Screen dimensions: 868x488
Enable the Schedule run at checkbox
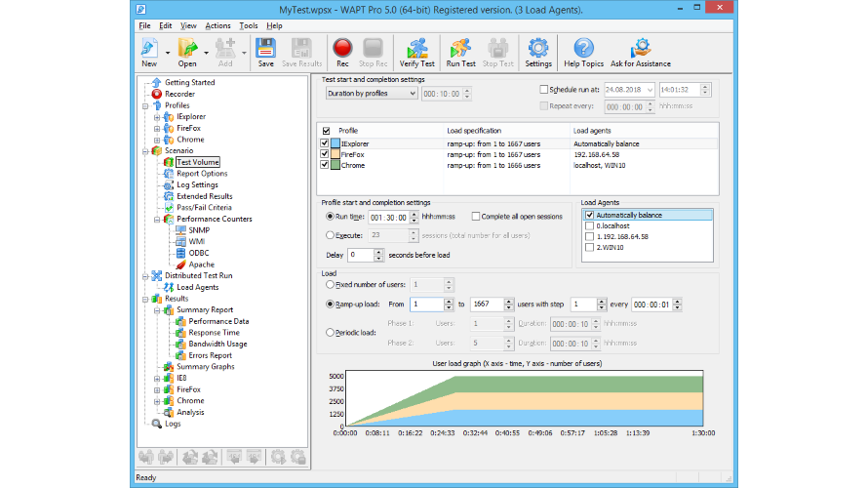(544, 89)
